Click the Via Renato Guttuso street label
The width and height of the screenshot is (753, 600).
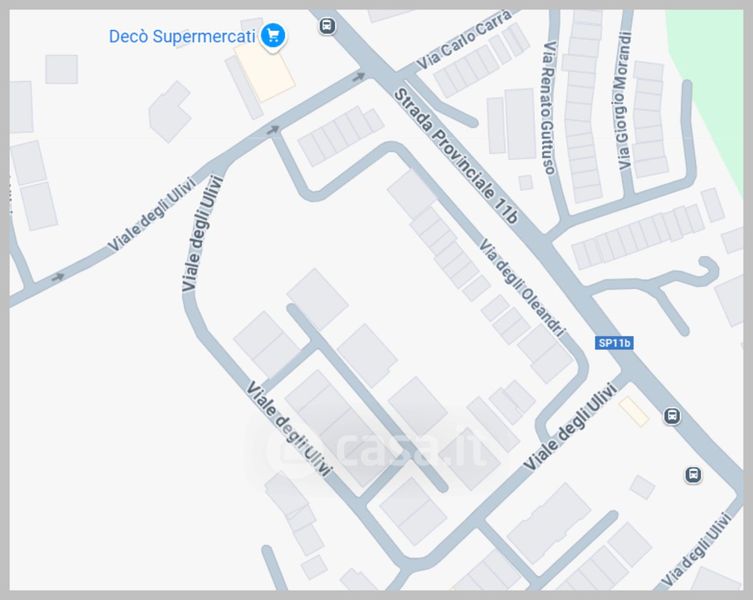point(549,108)
